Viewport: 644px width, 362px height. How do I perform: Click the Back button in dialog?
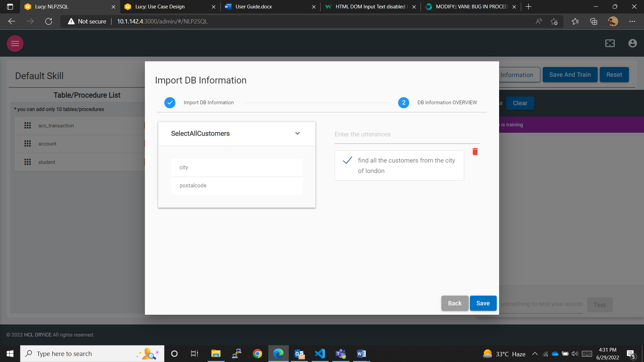454,303
